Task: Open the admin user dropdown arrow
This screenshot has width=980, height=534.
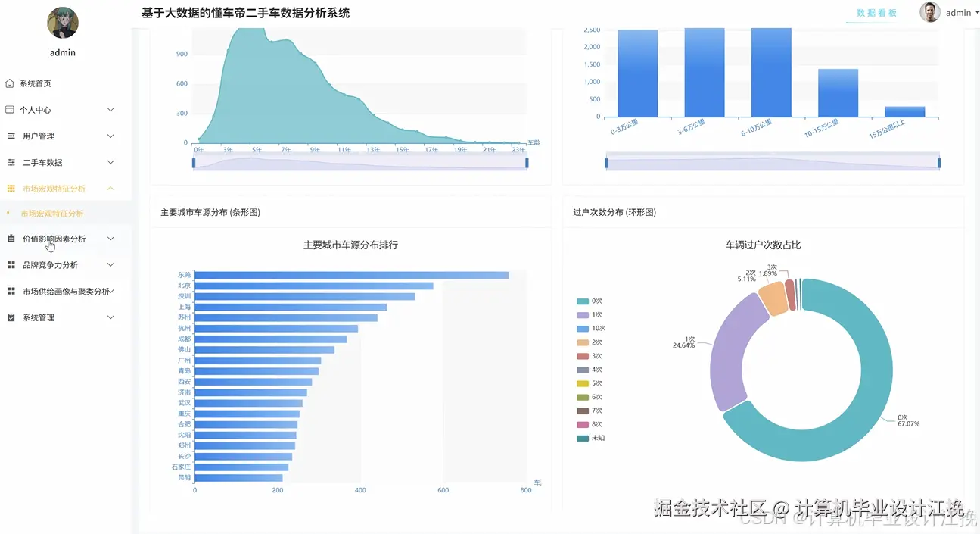Action: point(977,13)
